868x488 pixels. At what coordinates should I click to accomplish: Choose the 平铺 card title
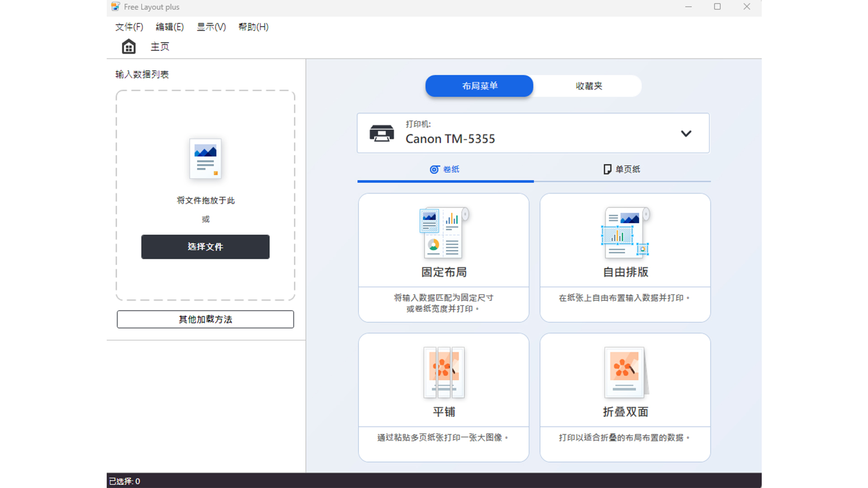click(444, 412)
